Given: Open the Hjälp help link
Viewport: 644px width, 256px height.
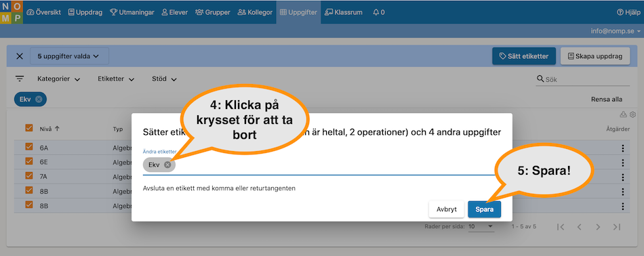Looking at the screenshot, I should click(x=628, y=12).
